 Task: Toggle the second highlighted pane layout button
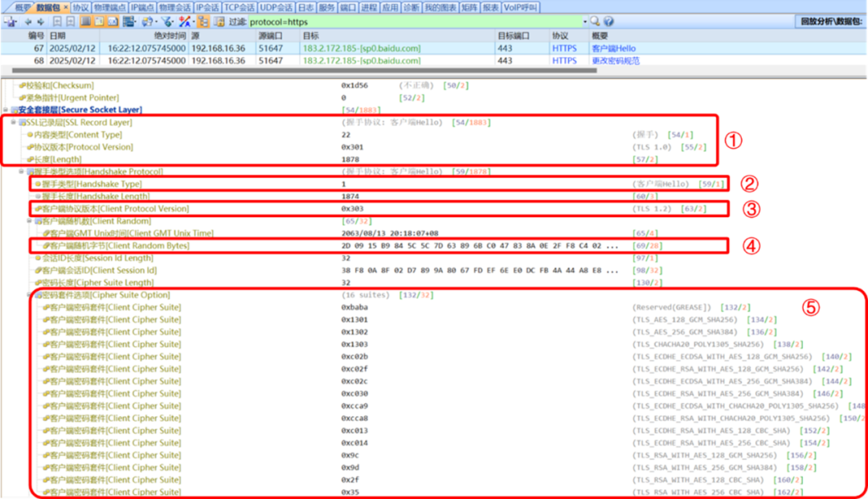pos(99,22)
